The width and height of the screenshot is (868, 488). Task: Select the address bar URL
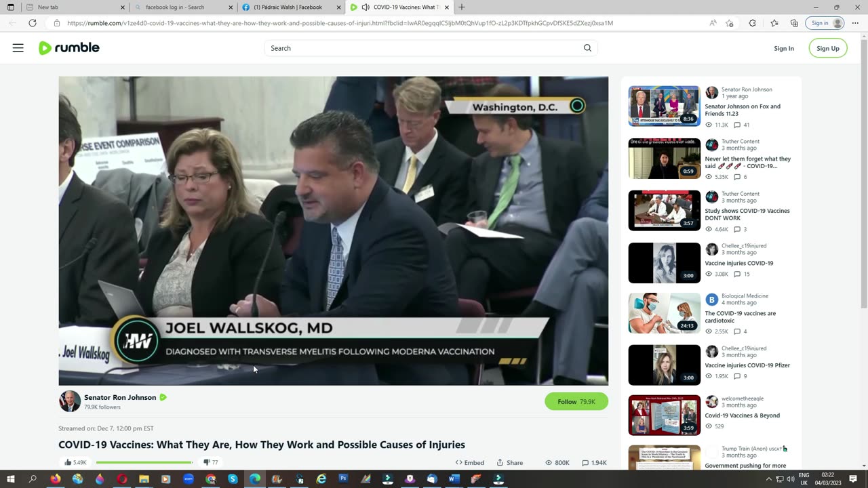[x=340, y=23]
